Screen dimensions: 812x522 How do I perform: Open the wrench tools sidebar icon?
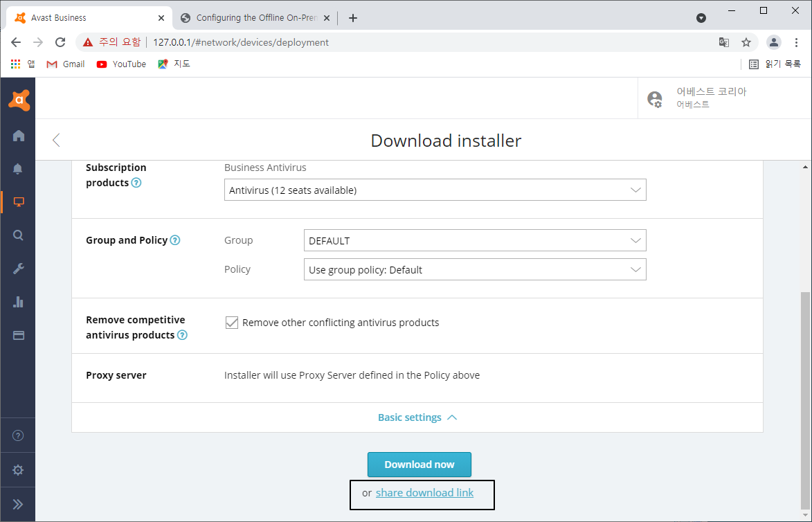pos(18,269)
